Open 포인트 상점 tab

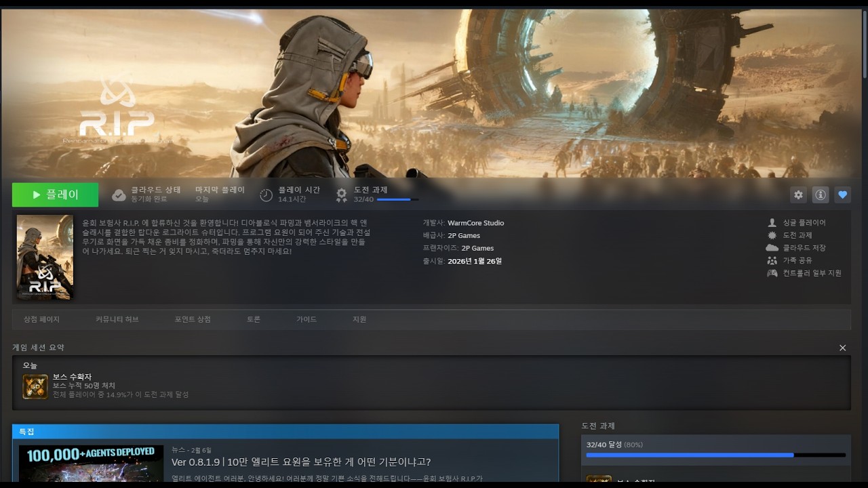193,319
